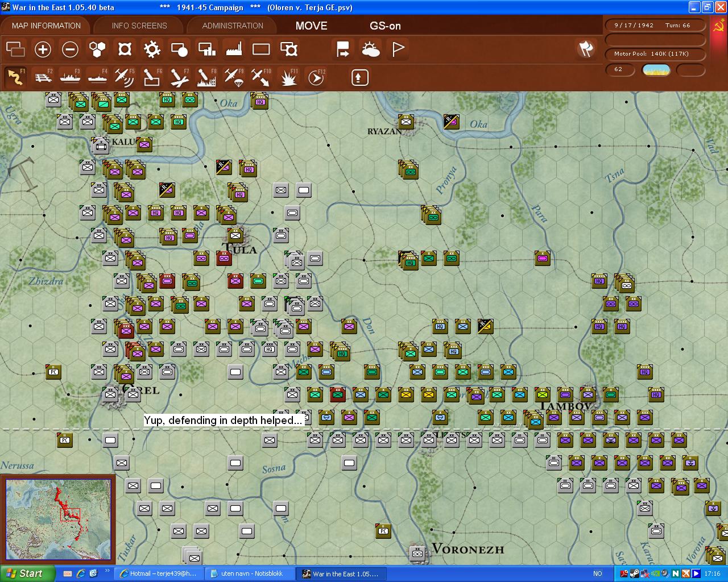Click the Soviet hammer and sickle emblem
728x582 pixels.
click(x=719, y=26)
